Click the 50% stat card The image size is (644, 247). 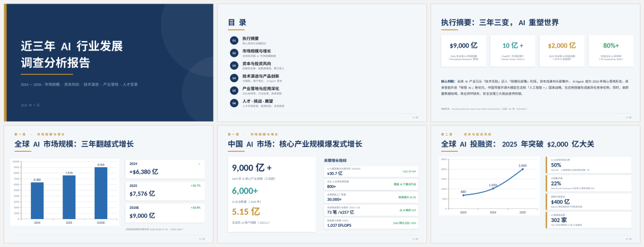589,165
